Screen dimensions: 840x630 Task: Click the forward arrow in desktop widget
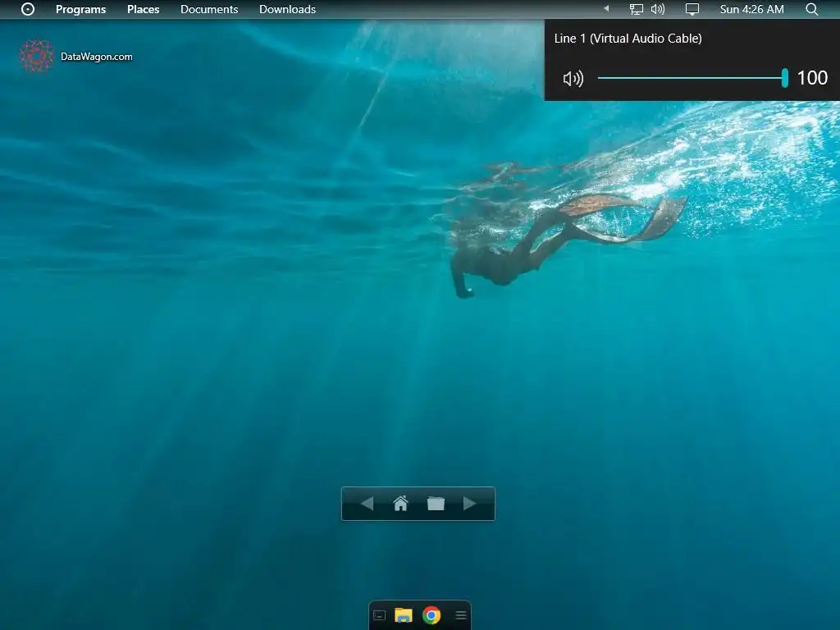pos(470,504)
